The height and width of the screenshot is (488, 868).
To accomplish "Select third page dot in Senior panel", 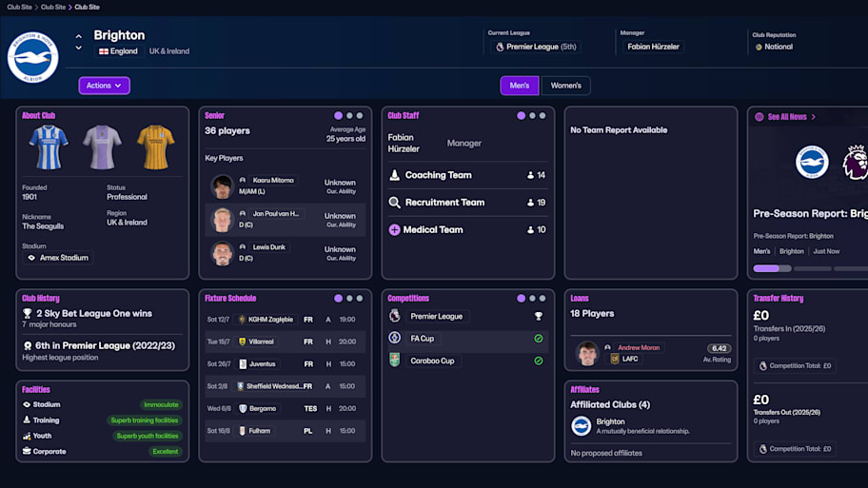I will 360,116.
